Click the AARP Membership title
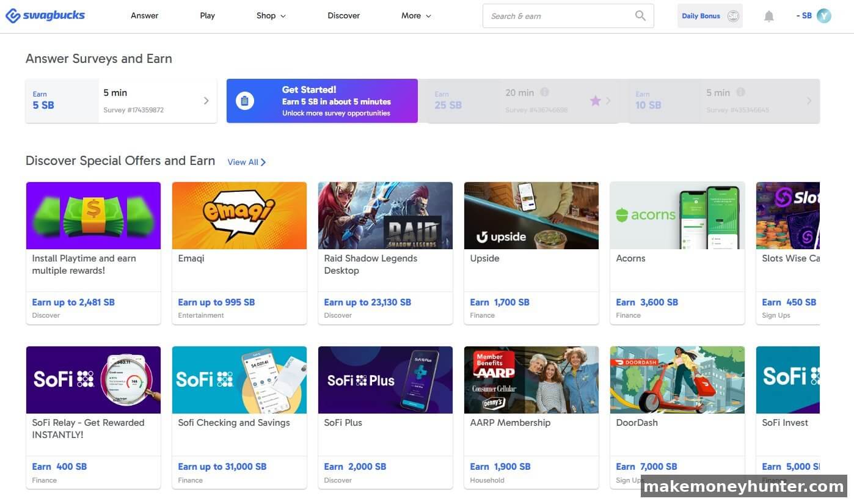Screen dimensions: 854x504 510,423
